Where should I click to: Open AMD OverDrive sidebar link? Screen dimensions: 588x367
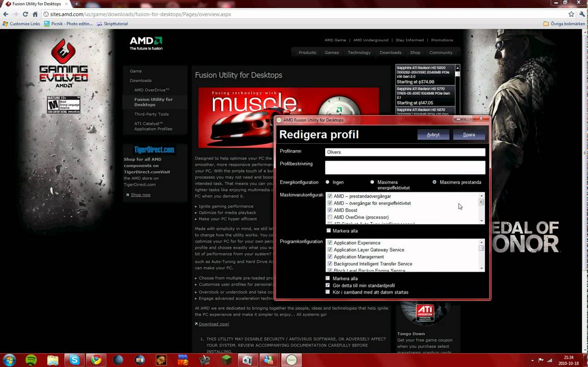152,90
